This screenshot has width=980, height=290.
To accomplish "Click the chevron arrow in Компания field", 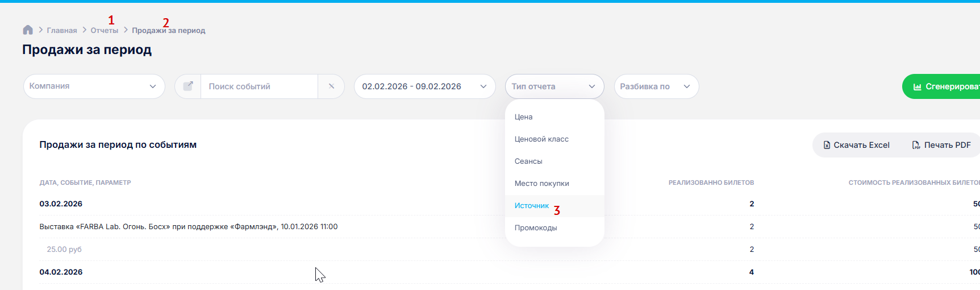I will (153, 86).
